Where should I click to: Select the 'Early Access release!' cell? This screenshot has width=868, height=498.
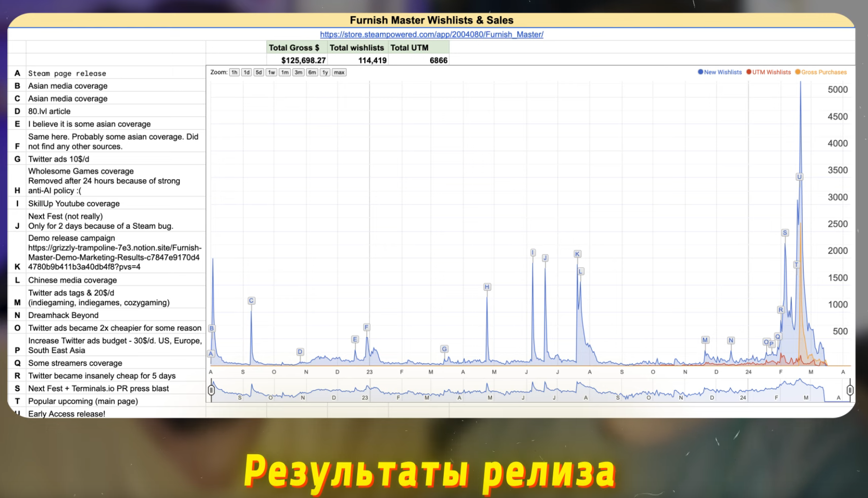click(116, 413)
